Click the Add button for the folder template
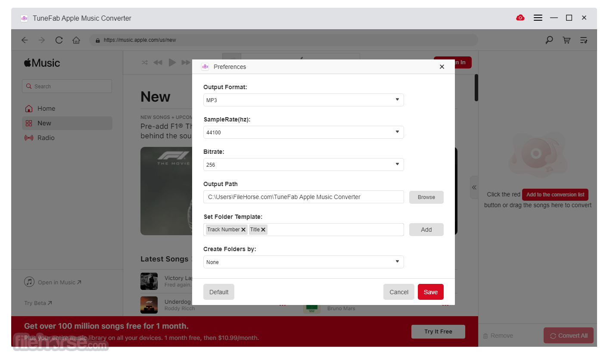 (x=426, y=230)
